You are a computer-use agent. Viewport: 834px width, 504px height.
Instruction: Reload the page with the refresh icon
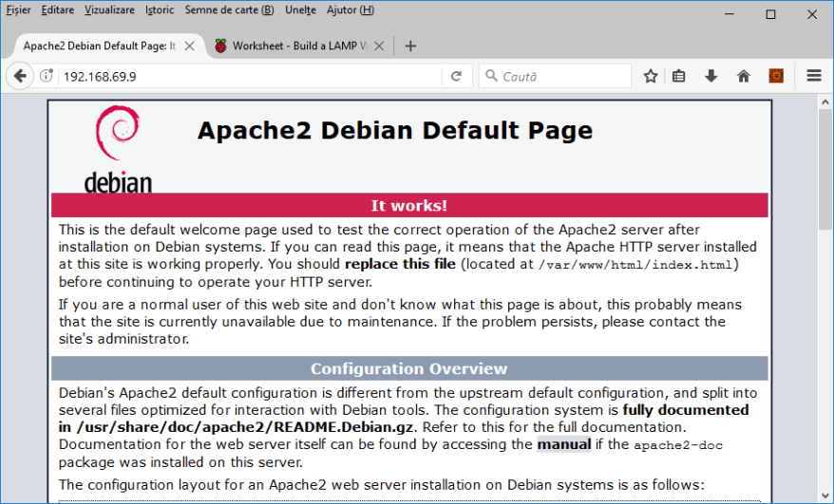[x=456, y=77]
